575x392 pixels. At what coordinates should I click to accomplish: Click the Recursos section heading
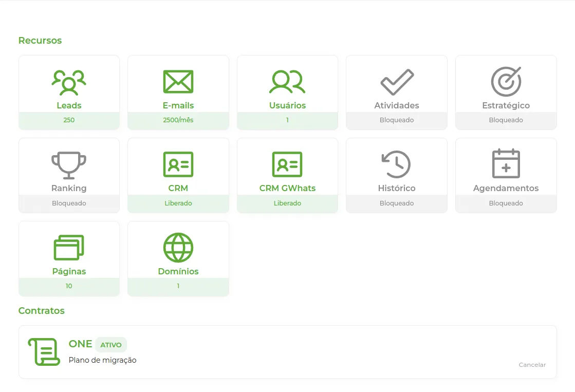40,41
